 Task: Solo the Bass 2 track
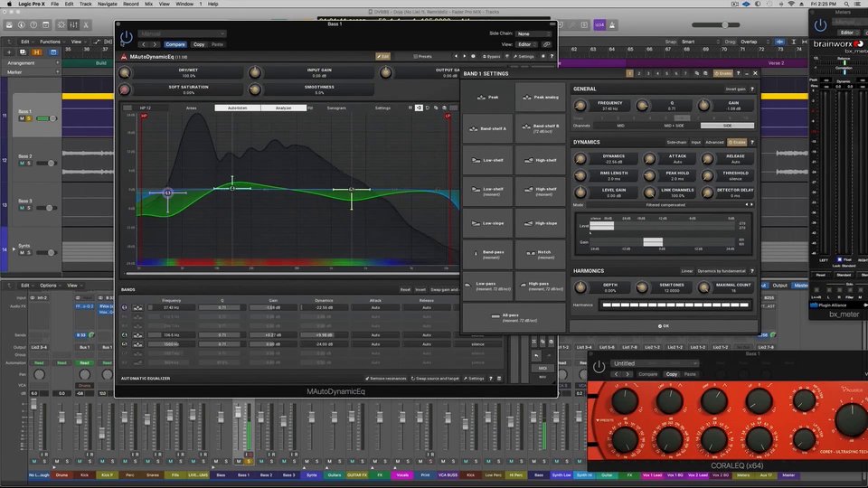tap(29, 164)
